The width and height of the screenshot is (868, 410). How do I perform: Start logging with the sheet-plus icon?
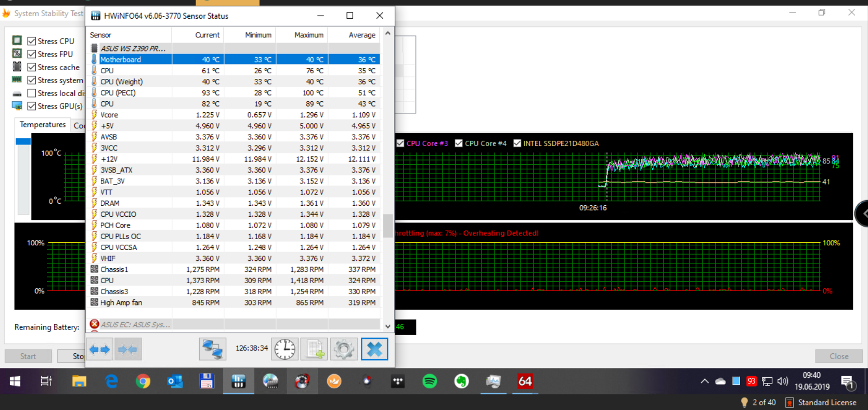(315, 349)
